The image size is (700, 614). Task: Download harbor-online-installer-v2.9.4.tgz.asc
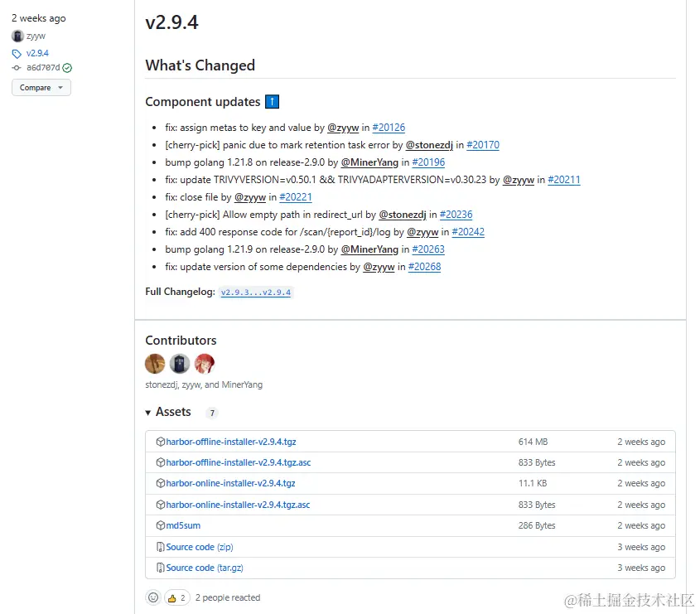[x=238, y=505]
